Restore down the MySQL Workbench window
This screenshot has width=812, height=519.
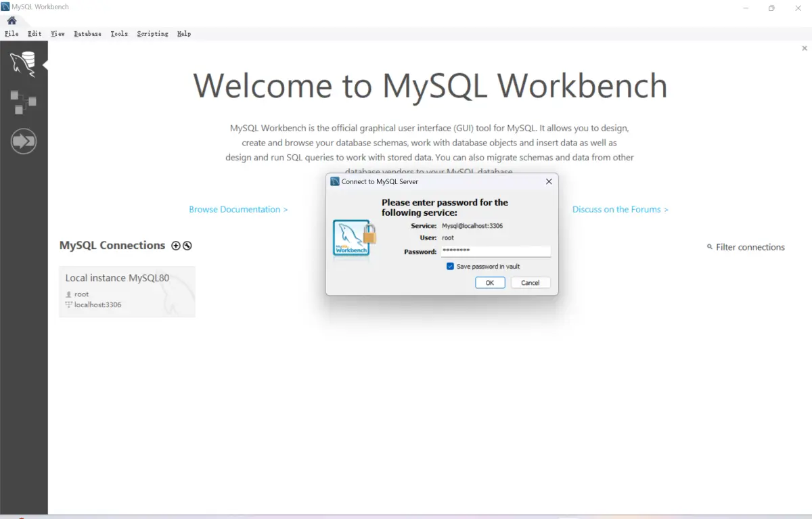(771, 7)
